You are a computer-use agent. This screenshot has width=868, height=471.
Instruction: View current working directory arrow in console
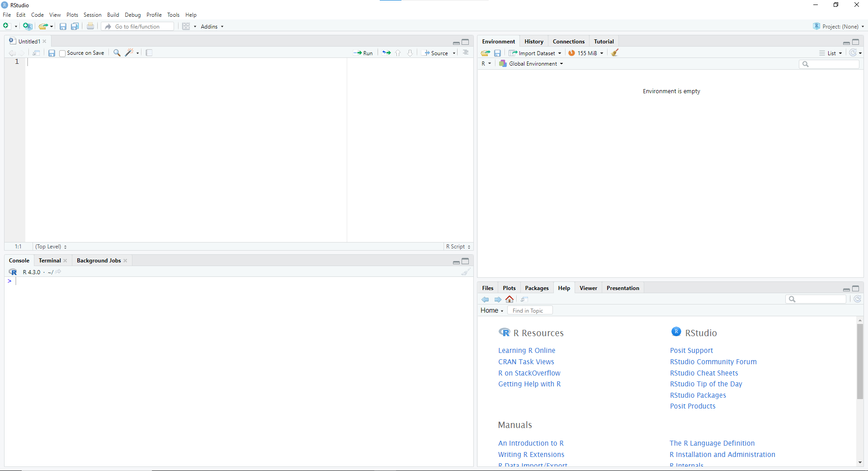click(58, 271)
